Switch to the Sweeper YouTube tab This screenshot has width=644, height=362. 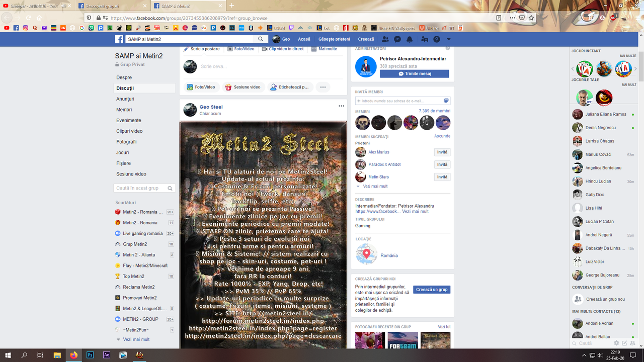38,6
